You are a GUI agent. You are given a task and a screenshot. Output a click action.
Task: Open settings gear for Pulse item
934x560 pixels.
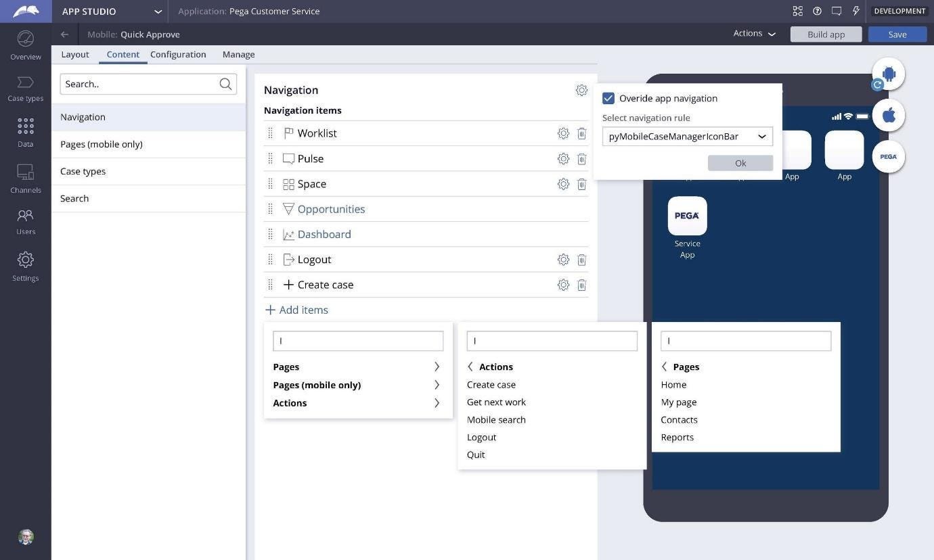(563, 159)
